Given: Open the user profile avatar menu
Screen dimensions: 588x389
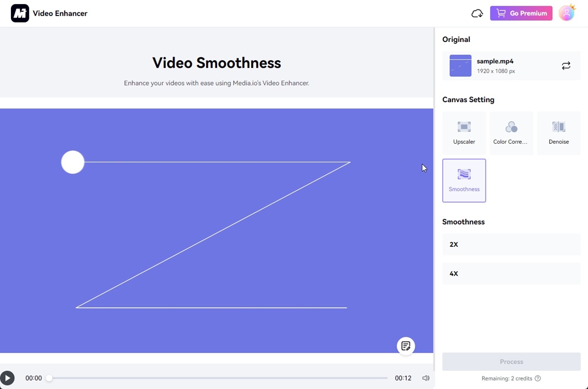Looking at the screenshot, I should (567, 13).
